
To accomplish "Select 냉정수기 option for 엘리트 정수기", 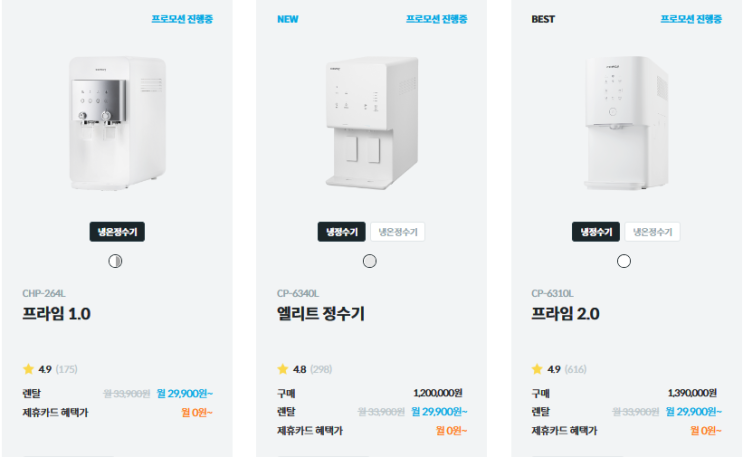I will (x=341, y=232).
